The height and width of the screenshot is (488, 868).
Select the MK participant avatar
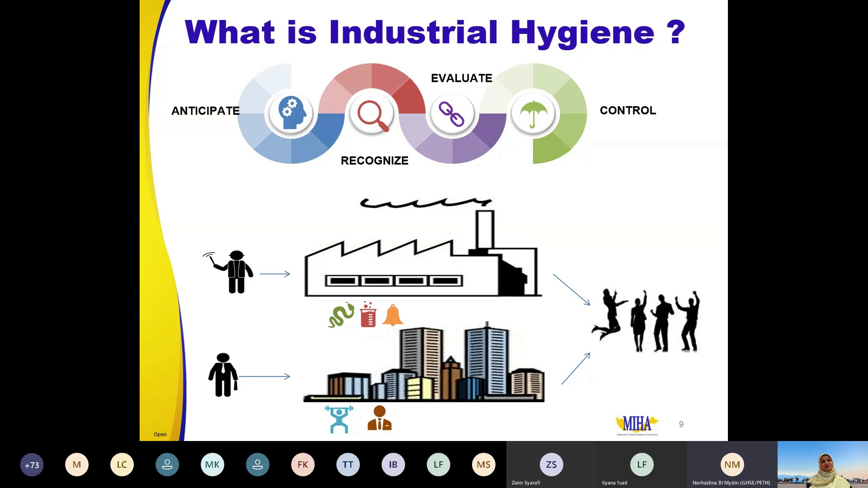[x=212, y=465]
